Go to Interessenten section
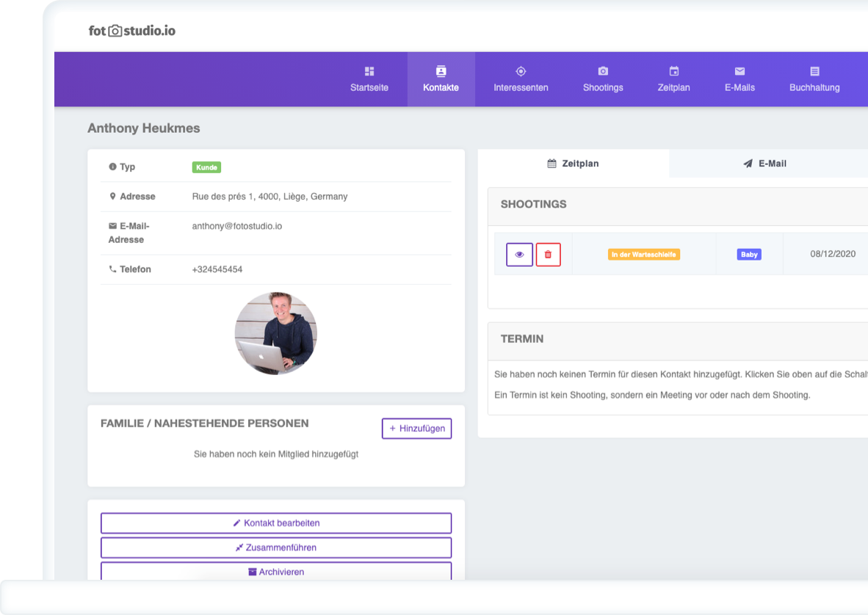The height and width of the screenshot is (615, 868). [521, 79]
